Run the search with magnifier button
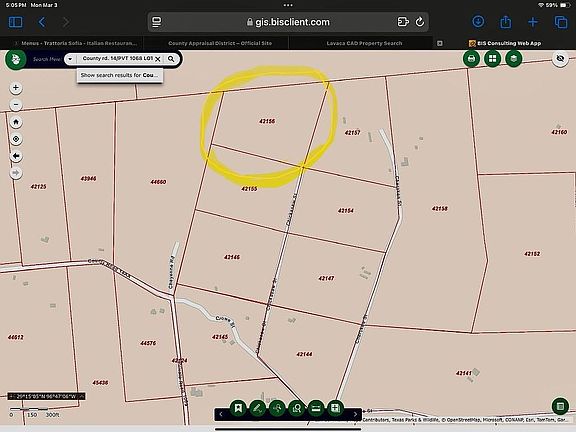This screenshot has height=432, width=576. click(171, 59)
